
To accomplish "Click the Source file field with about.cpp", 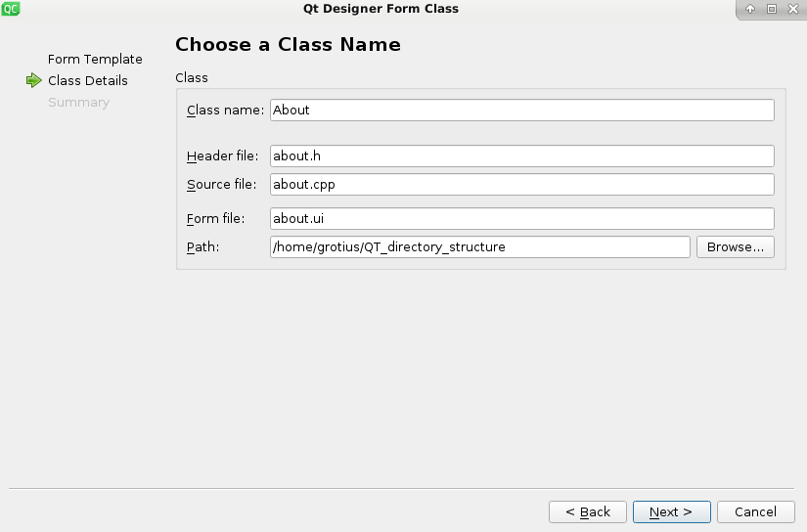I will (x=522, y=184).
